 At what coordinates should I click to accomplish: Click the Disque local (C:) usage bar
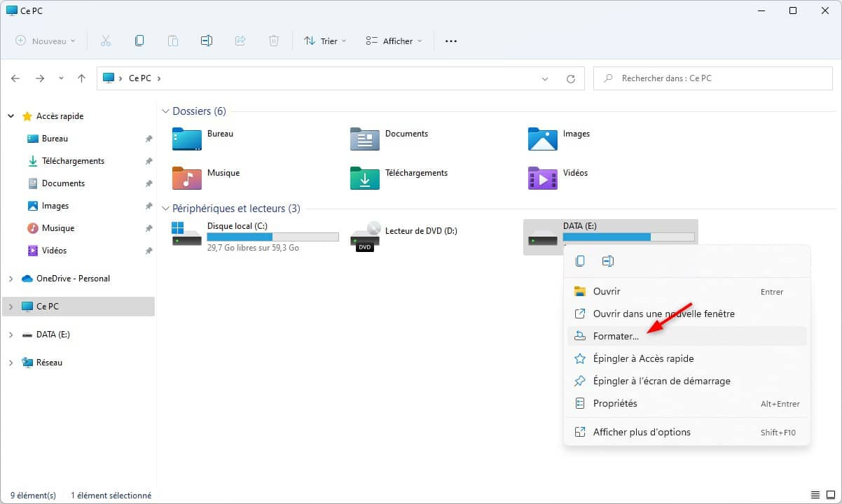click(x=272, y=237)
